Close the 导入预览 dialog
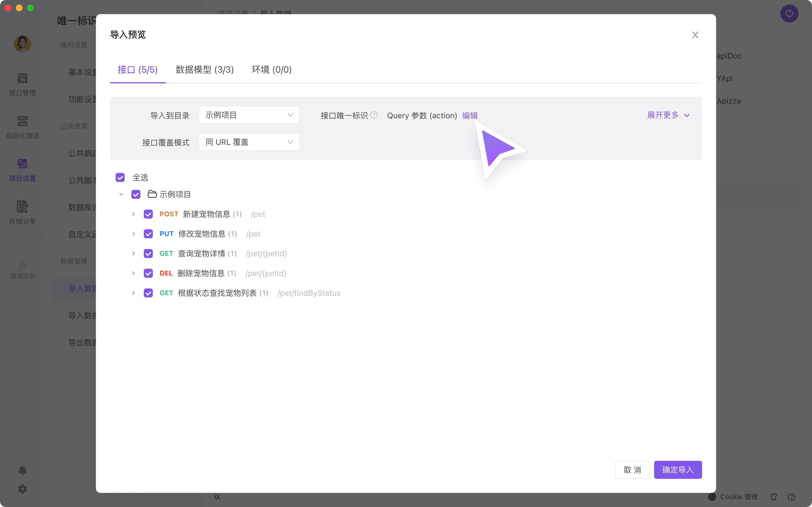This screenshot has width=812, height=507. 695,35
